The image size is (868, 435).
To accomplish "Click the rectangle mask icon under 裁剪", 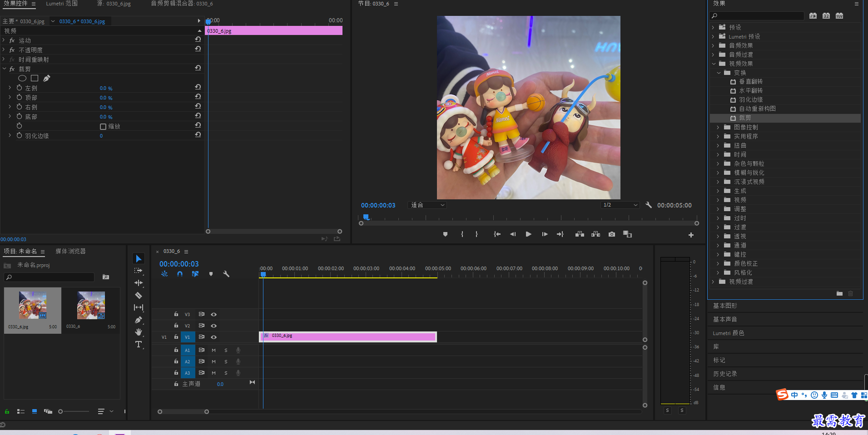I will click(x=35, y=78).
